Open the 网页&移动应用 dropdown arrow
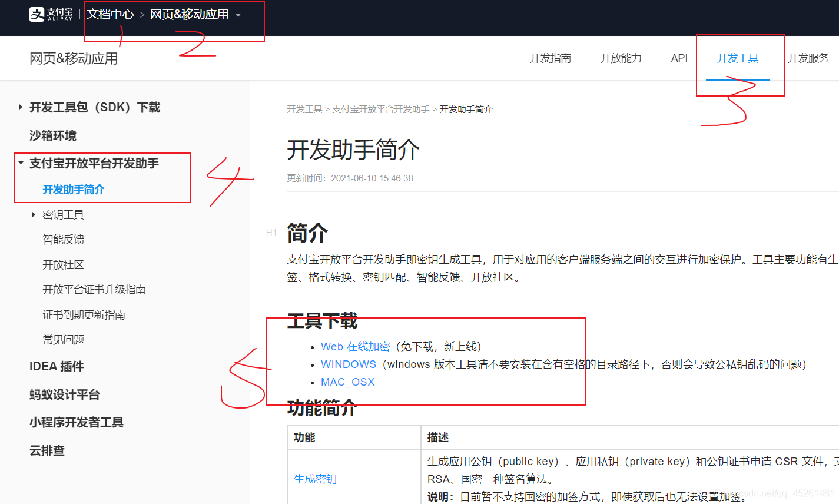The image size is (839, 504). 238,15
